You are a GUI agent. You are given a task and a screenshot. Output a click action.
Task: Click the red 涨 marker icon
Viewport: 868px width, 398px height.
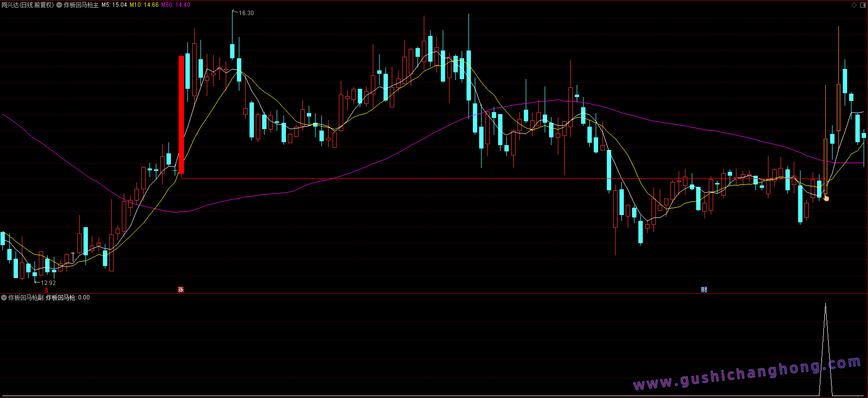tap(181, 290)
